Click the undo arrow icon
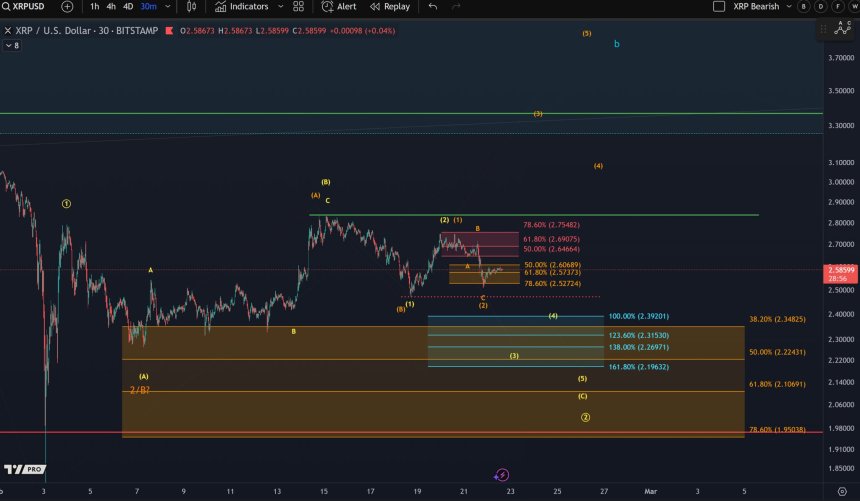Viewport: 860px width, 501px height. pyautogui.click(x=433, y=6)
